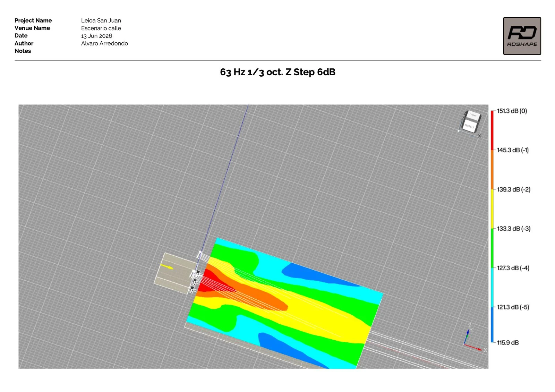
Task: Click the '133.3 dB (-3)' scale label
Action: click(x=514, y=229)
